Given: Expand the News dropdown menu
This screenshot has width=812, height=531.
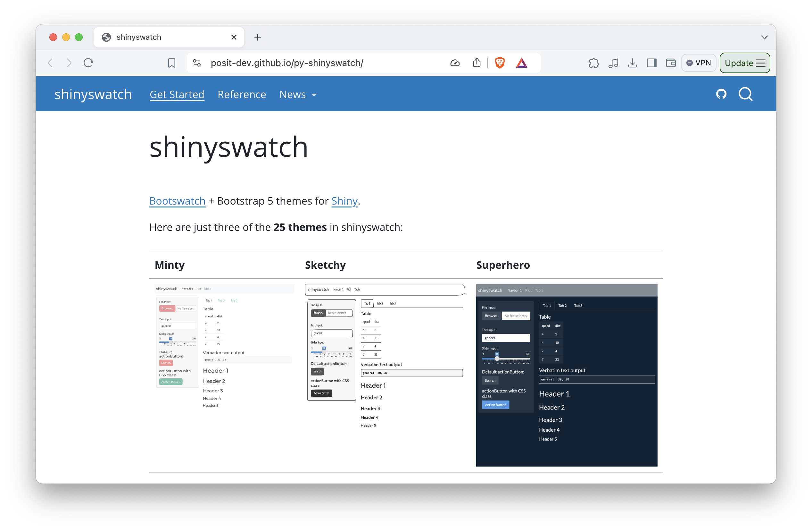Looking at the screenshot, I should [x=298, y=95].
